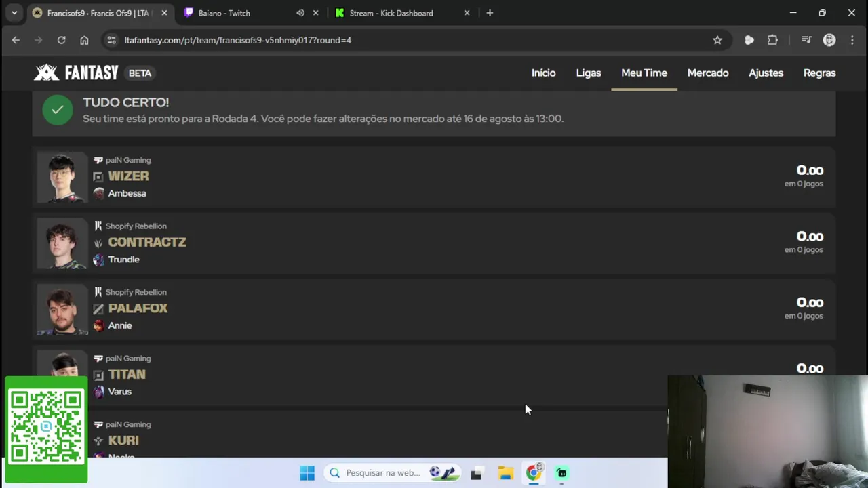Select the WIZER player name
This screenshot has width=868, height=488.
coord(128,176)
